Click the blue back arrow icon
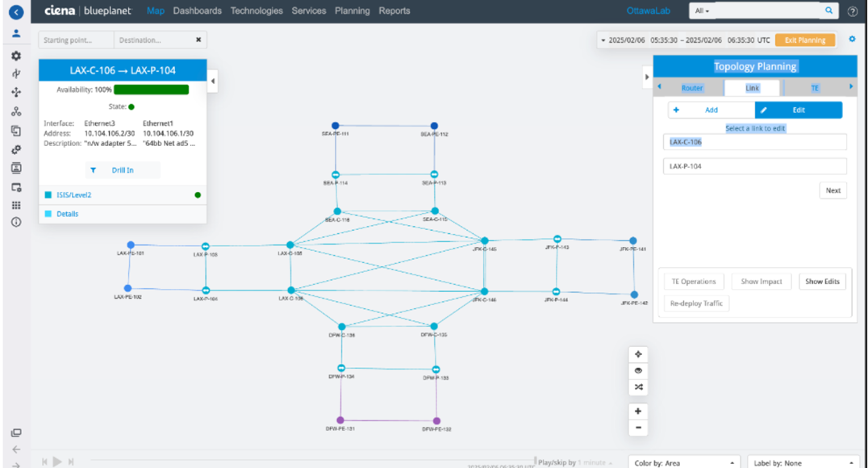Viewport: 868px width, 468px height. click(15, 11)
